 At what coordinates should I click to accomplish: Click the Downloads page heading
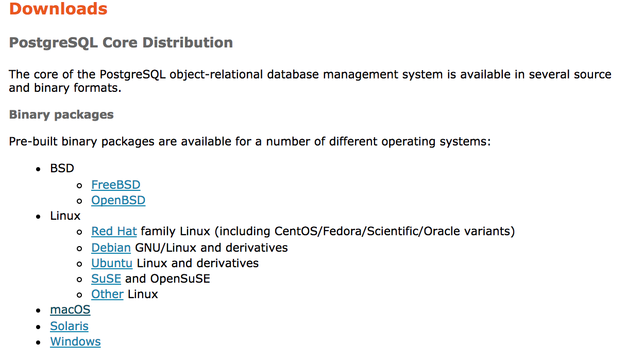(58, 9)
